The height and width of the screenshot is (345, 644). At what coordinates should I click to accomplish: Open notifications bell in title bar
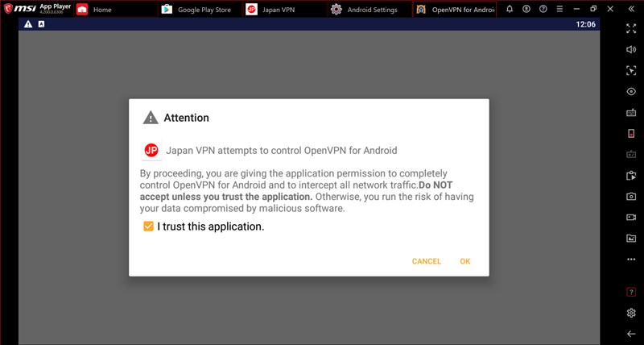510,9
